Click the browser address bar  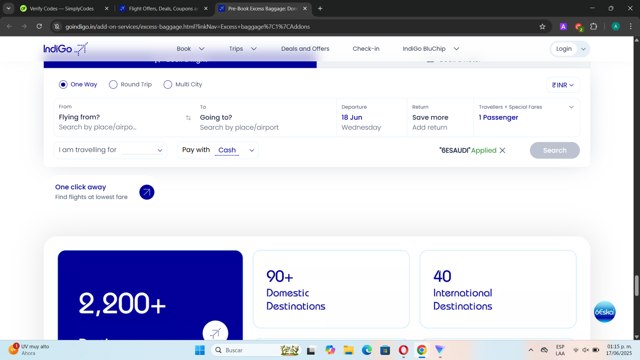tap(300, 27)
